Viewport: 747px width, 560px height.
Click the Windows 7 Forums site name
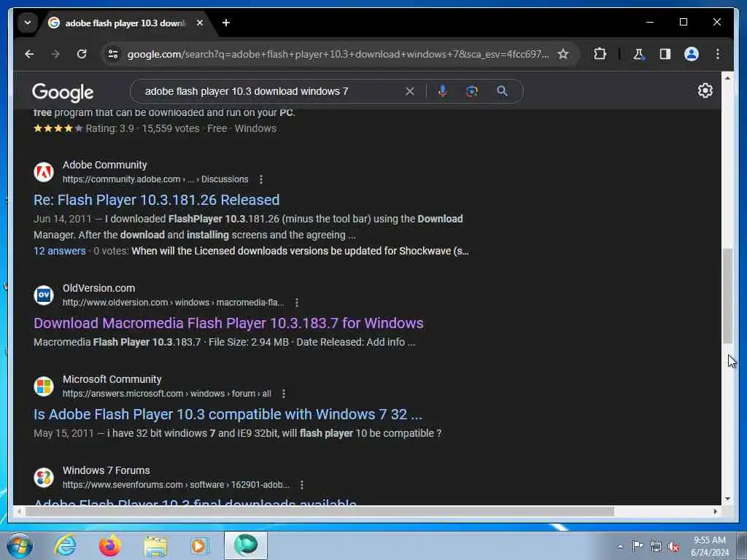pyautogui.click(x=107, y=470)
